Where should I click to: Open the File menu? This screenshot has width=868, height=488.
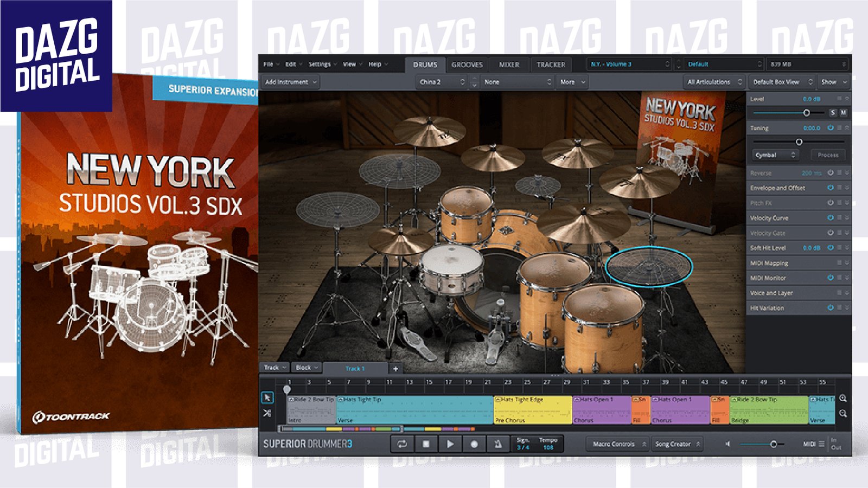(271, 64)
